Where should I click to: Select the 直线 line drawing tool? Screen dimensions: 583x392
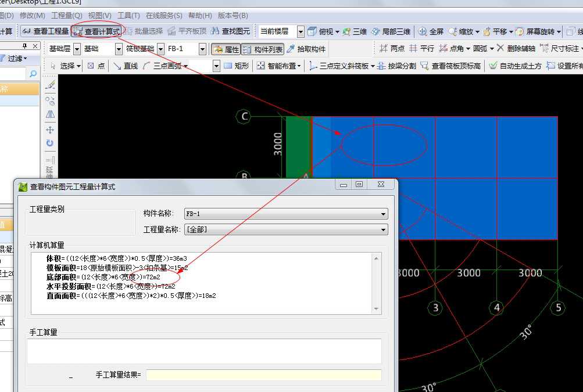[x=126, y=66]
